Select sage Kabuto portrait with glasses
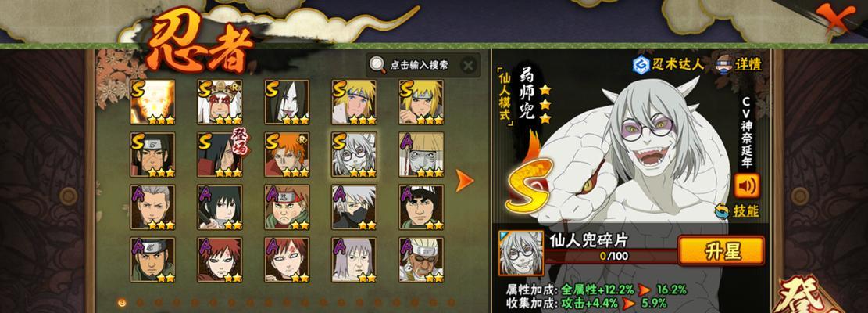Viewport: 868px width, 313px height. [354, 155]
